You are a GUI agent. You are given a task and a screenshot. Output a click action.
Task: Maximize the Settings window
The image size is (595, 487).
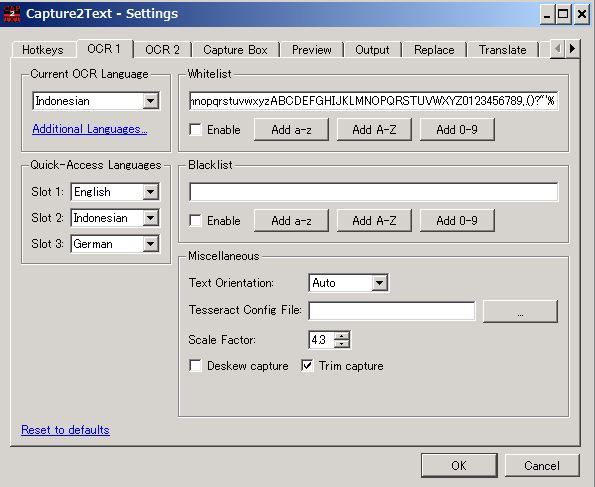click(564, 15)
